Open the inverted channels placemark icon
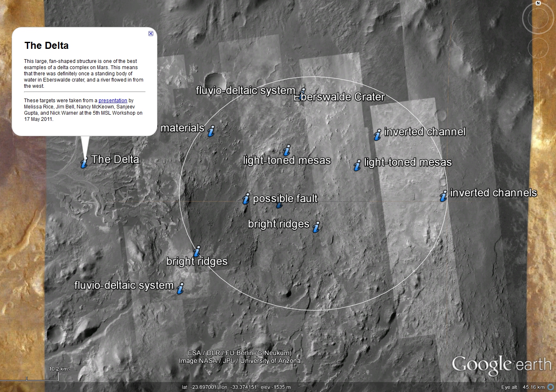The width and height of the screenshot is (556, 392). pyautogui.click(x=443, y=195)
